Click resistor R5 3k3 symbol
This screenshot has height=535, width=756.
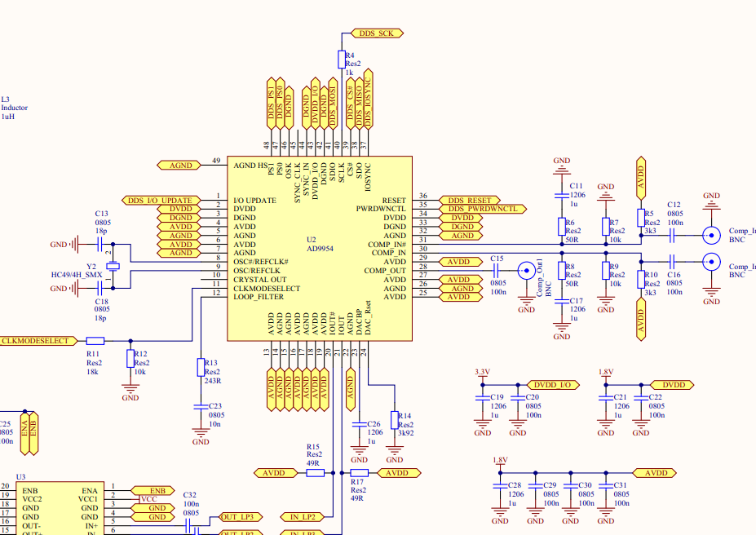pos(641,218)
